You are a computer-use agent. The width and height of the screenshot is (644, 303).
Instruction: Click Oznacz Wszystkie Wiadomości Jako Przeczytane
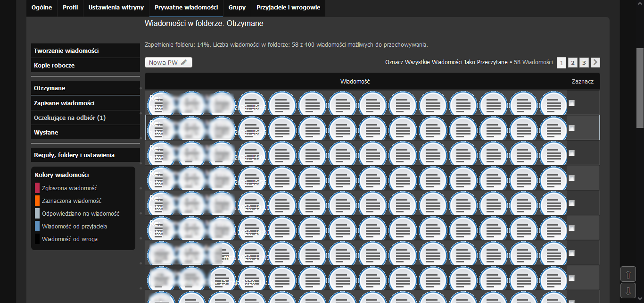tap(446, 62)
